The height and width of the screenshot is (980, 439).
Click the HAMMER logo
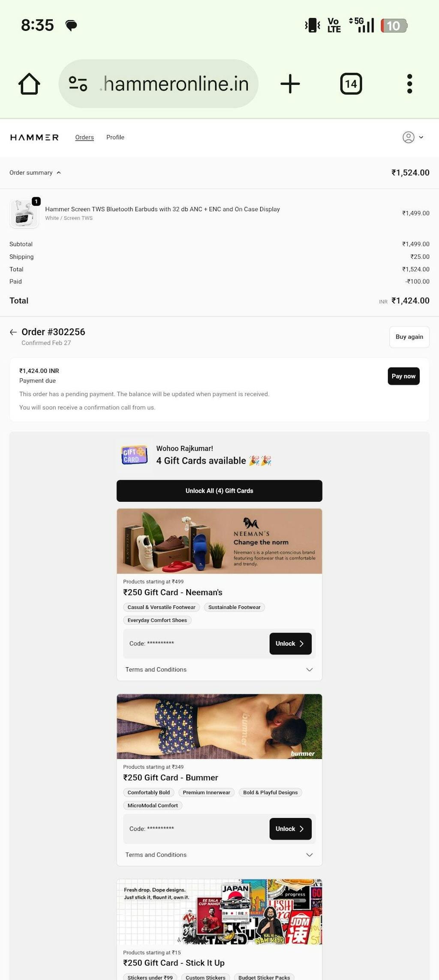(34, 138)
